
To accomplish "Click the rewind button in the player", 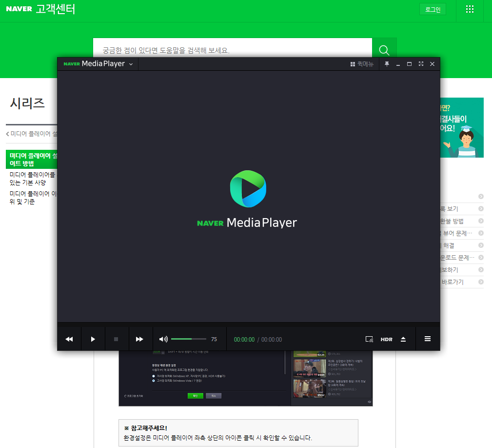I will (x=69, y=339).
